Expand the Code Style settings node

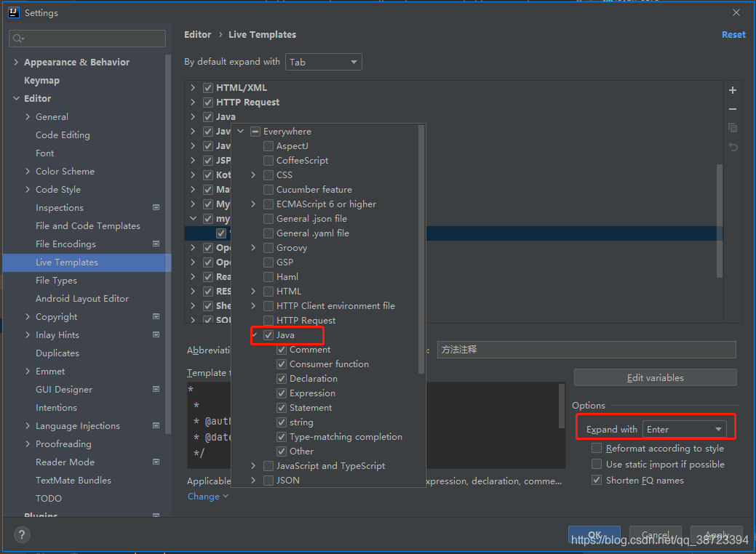28,189
